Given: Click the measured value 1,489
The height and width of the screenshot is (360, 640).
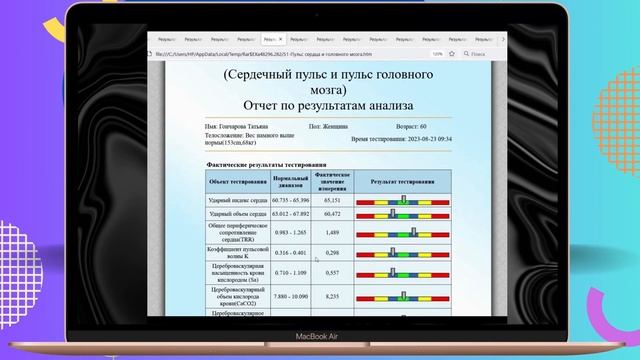Looking at the screenshot, I should click(x=332, y=233).
